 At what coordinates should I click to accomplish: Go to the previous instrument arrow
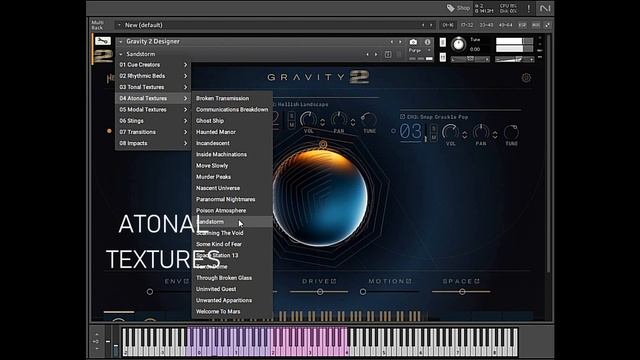point(391,42)
